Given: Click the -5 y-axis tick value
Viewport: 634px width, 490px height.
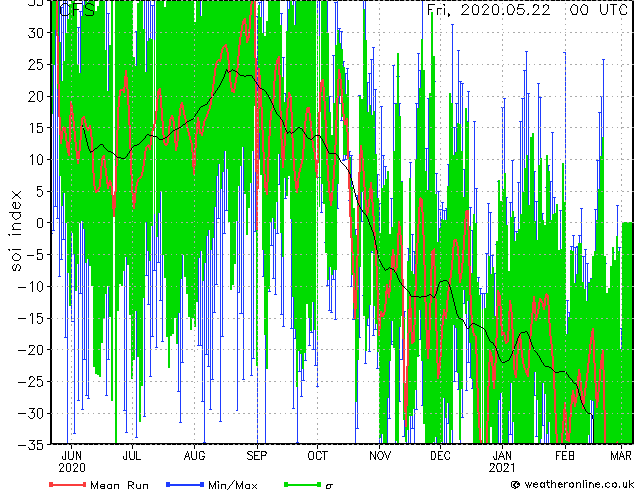Looking at the screenshot, I should tap(36, 255).
